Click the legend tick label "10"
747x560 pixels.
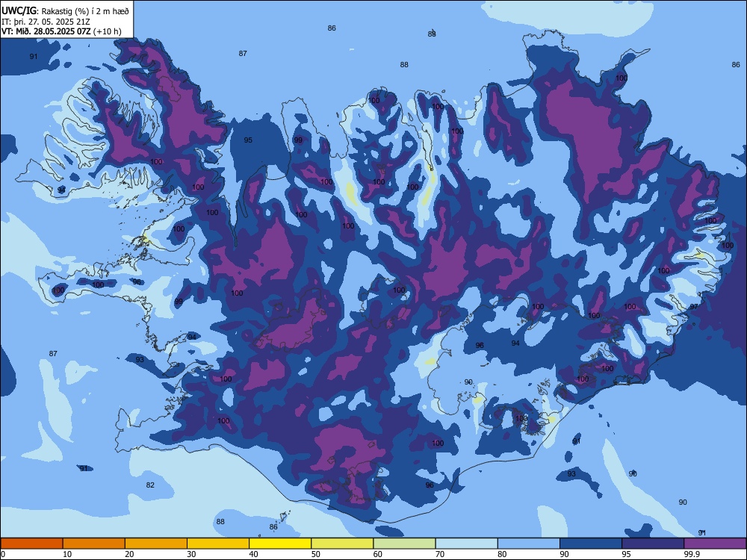click(x=67, y=554)
